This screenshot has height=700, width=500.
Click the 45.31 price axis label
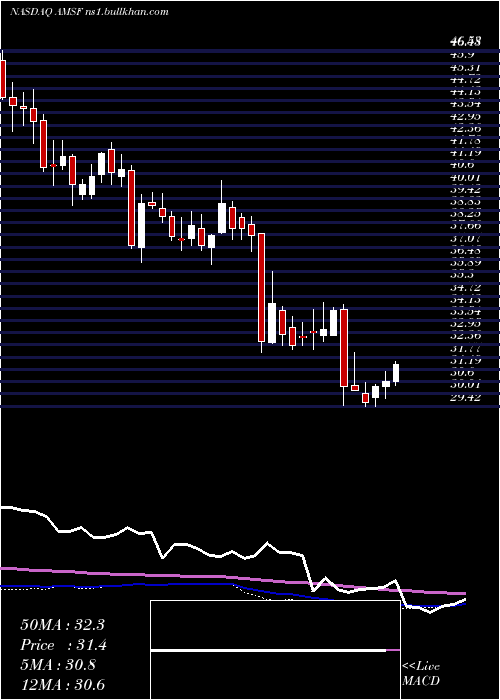coord(465,68)
